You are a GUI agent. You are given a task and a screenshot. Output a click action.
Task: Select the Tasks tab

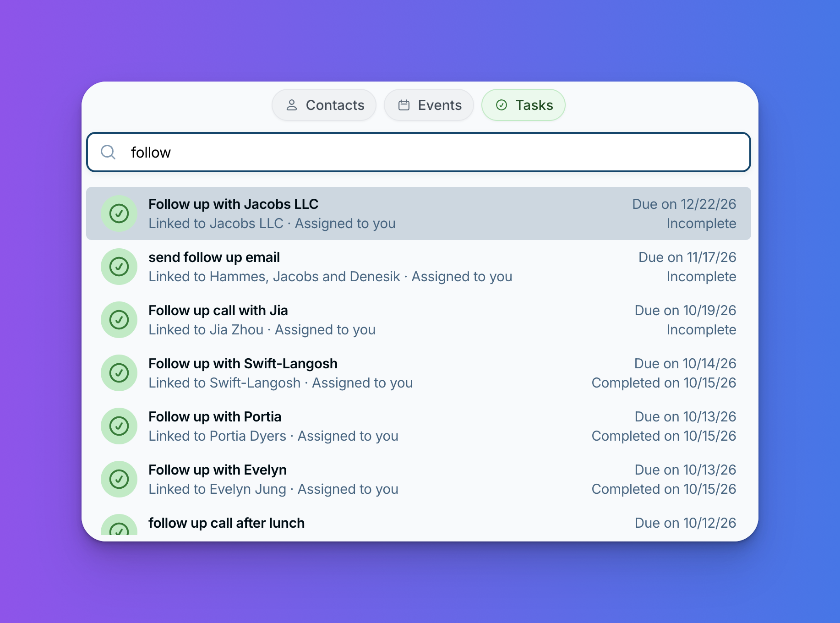[524, 105]
